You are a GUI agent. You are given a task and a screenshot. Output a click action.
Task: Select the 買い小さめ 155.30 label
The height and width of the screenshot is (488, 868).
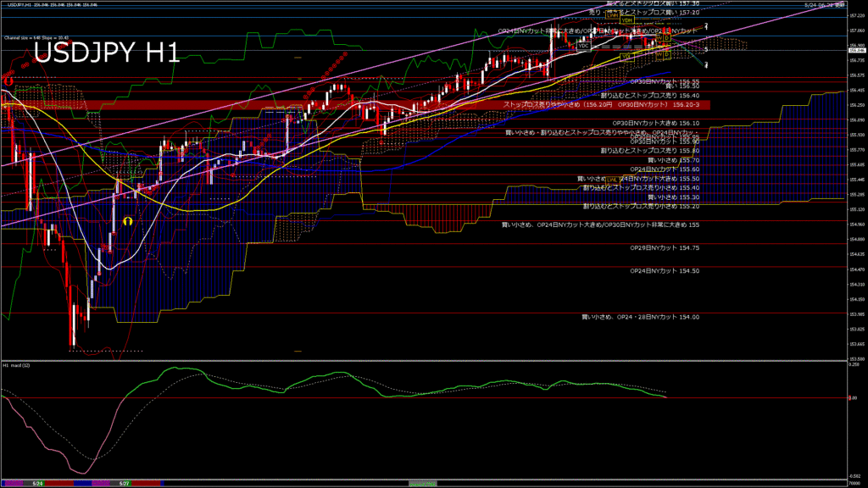coord(674,197)
